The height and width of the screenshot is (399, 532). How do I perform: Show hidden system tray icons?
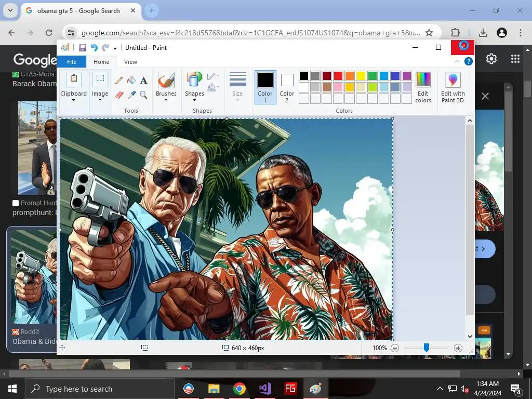pos(440,389)
